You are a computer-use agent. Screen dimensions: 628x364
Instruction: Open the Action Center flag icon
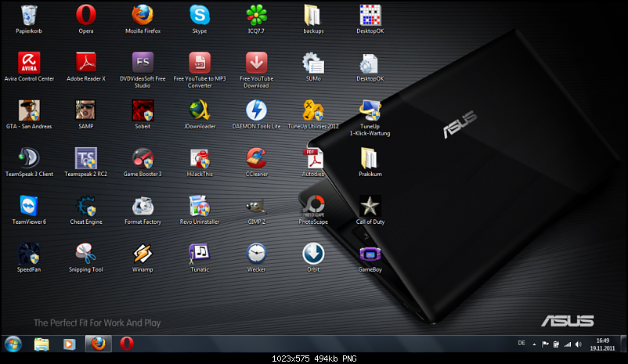coord(545,344)
